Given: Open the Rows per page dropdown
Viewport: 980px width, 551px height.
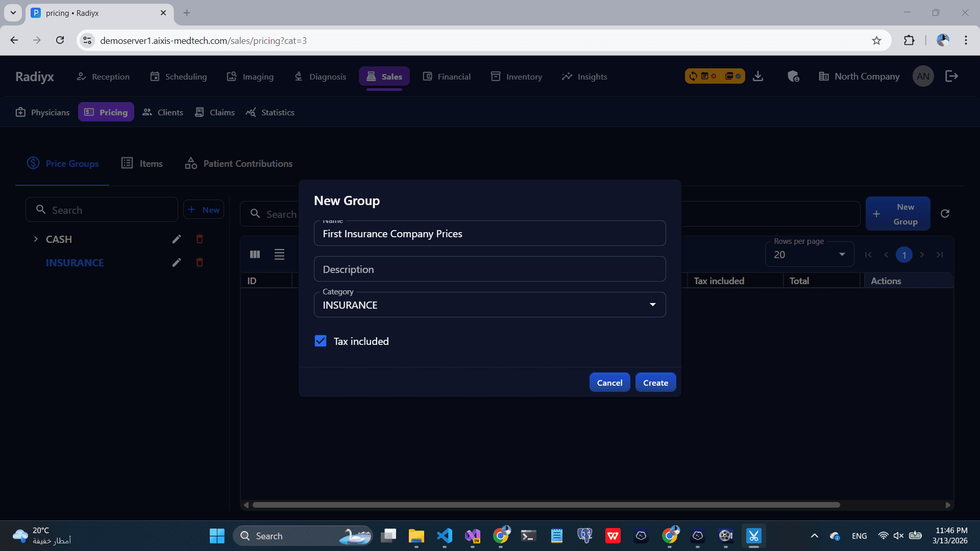Looking at the screenshot, I should [809, 255].
